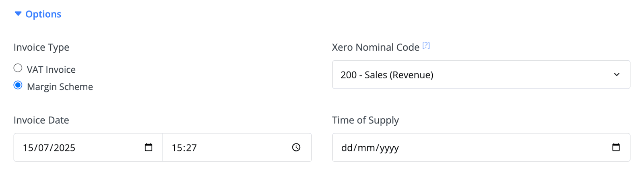Click the chevron in Xero Nominal Code select
This screenshot has width=644, height=182.
click(x=617, y=74)
